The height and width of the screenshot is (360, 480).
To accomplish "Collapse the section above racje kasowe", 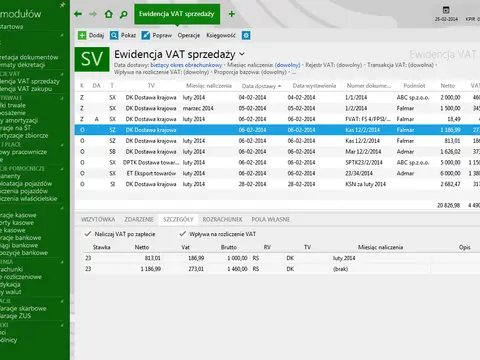I will [62, 208].
